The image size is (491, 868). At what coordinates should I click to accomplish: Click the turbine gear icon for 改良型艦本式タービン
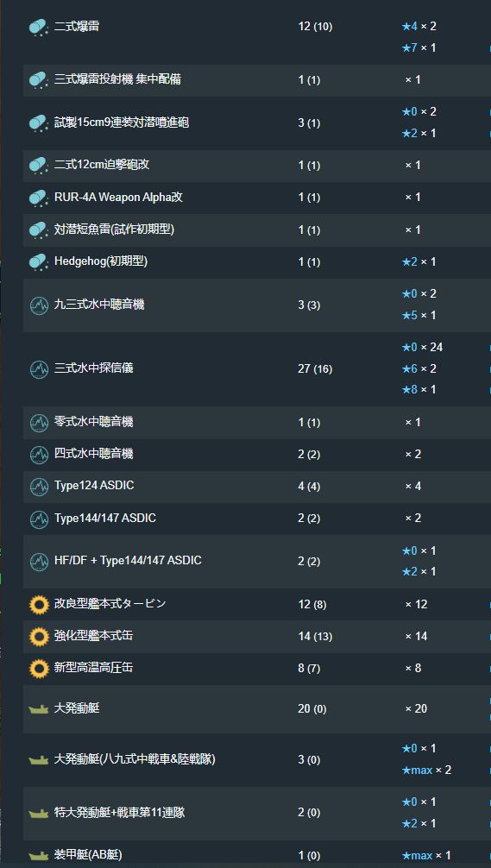(x=39, y=605)
